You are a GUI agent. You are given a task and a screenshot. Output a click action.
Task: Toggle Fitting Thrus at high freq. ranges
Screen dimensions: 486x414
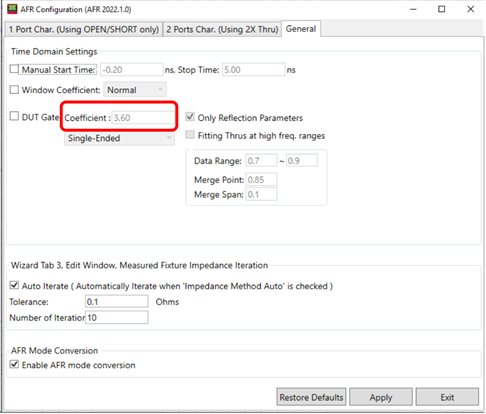click(190, 135)
